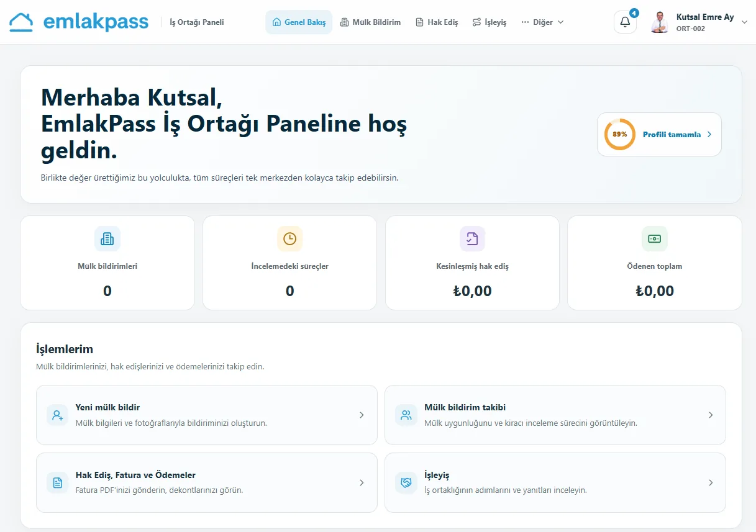Click the chevron on Hak Ediş, Fatura ve Ödemeler card
The height and width of the screenshot is (532, 756).
point(362,483)
